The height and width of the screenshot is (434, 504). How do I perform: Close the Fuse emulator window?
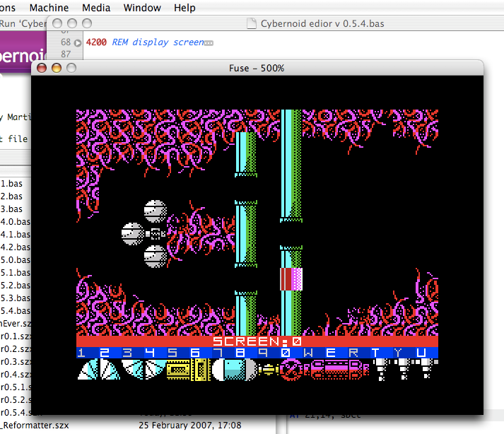[x=42, y=68]
